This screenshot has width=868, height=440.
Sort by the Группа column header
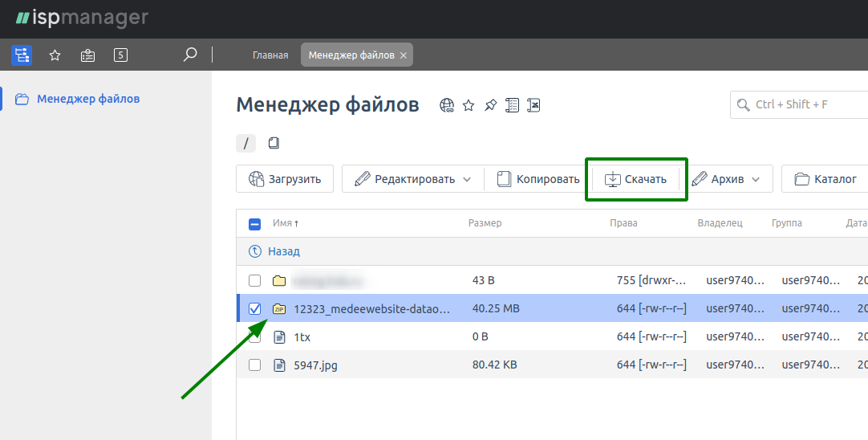point(787,223)
